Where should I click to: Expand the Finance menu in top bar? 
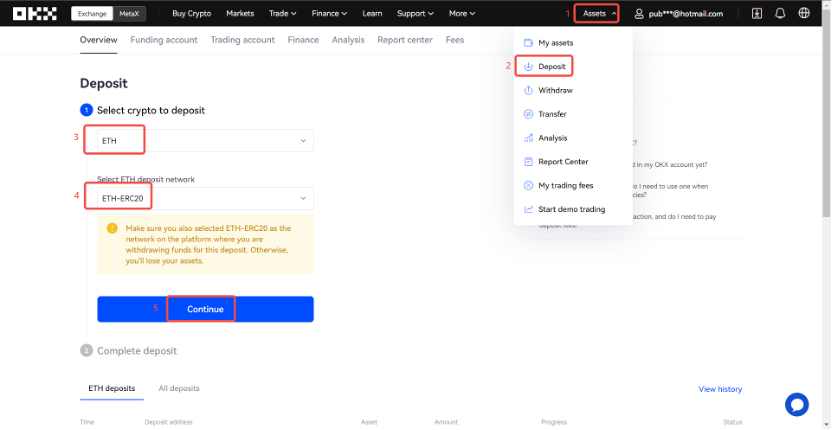[x=329, y=13]
